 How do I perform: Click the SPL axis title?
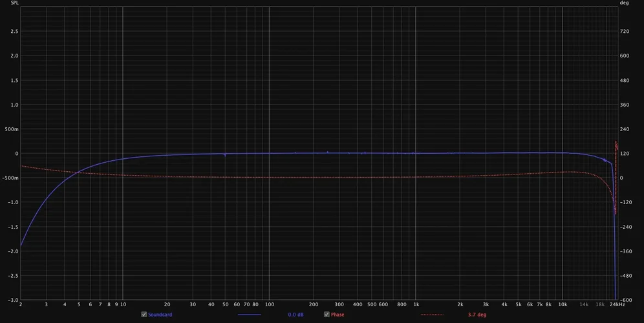pyautogui.click(x=15, y=3)
